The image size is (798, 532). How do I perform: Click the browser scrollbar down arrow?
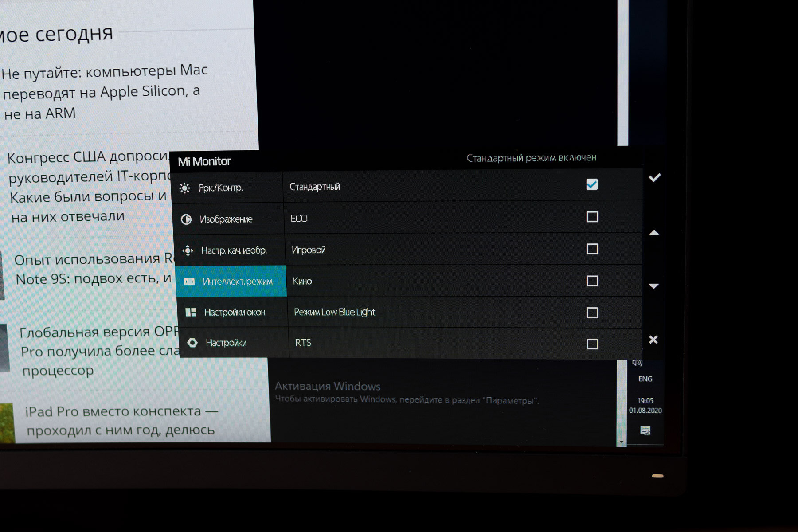click(622, 442)
